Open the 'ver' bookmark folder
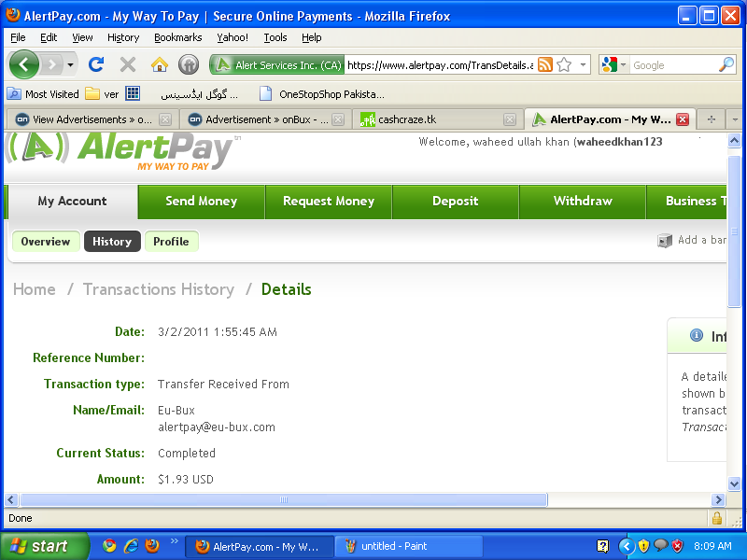Viewport: 747px width, 560px height. pos(102,94)
